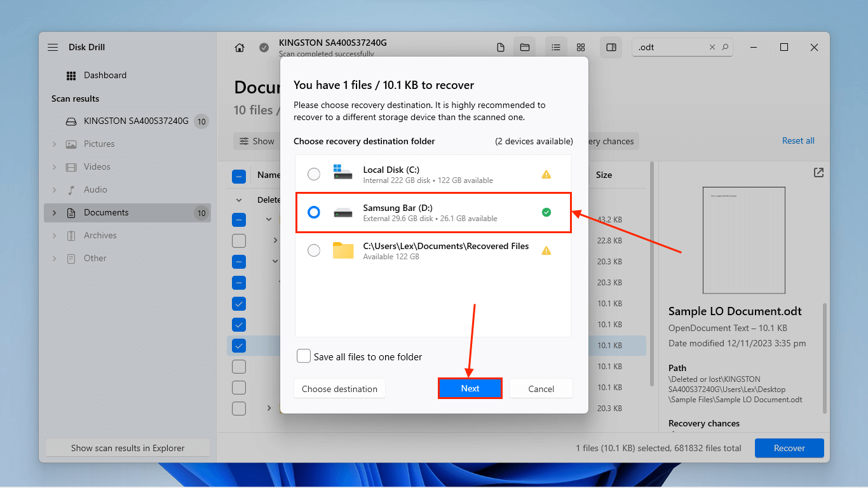This screenshot has width=868, height=488.
Task: Click the Archives category icon
Action: click(x=72, y=236)
